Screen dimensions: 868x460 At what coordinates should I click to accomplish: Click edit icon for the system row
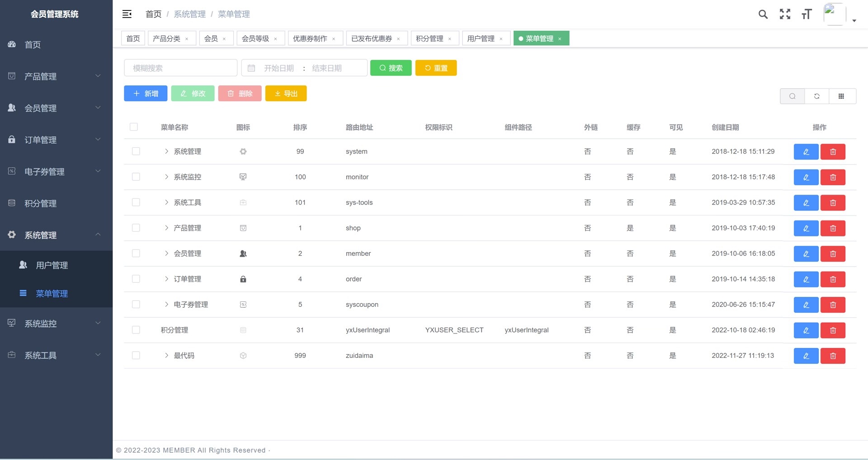[x=806, y=152]
